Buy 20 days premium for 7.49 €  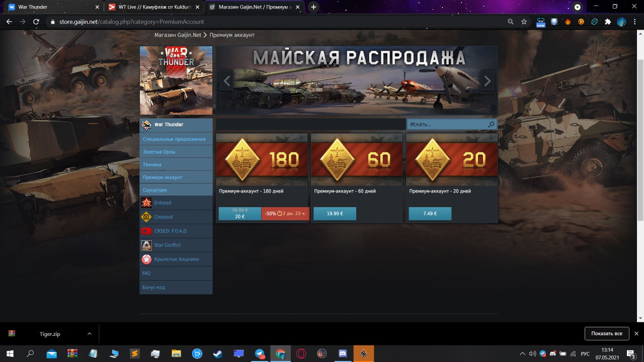[x=430, y=214]
